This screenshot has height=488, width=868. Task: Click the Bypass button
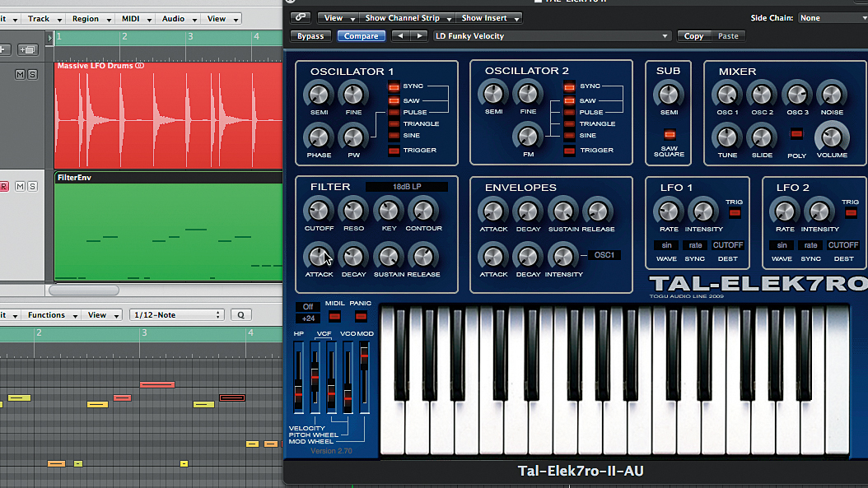click(310, 36)
